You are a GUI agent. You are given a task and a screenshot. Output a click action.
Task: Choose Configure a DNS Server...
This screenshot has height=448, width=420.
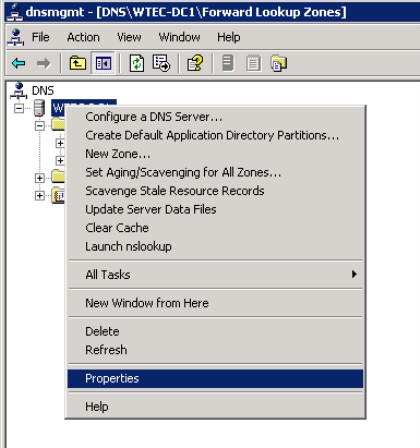(215, 117)
